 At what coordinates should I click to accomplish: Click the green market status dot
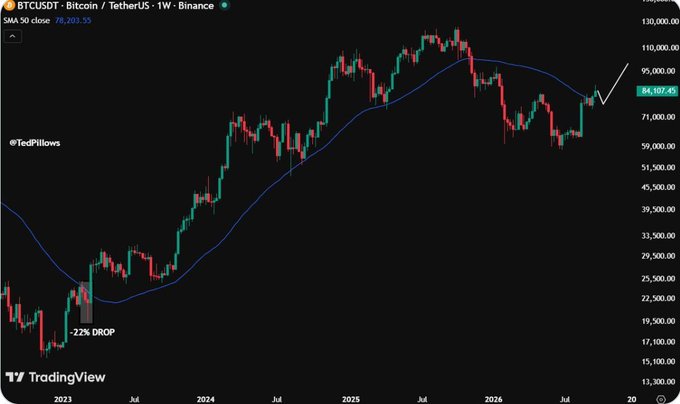click(x=224, y=6)
